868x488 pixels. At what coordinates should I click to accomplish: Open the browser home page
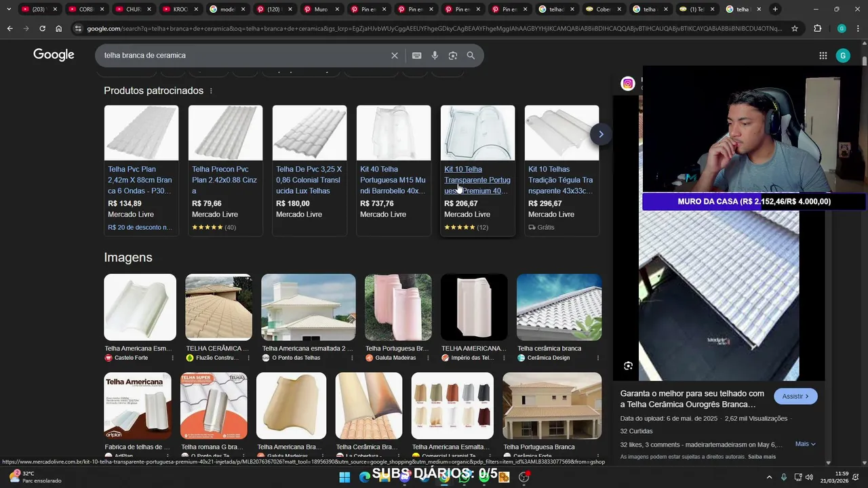pos(58,28)
